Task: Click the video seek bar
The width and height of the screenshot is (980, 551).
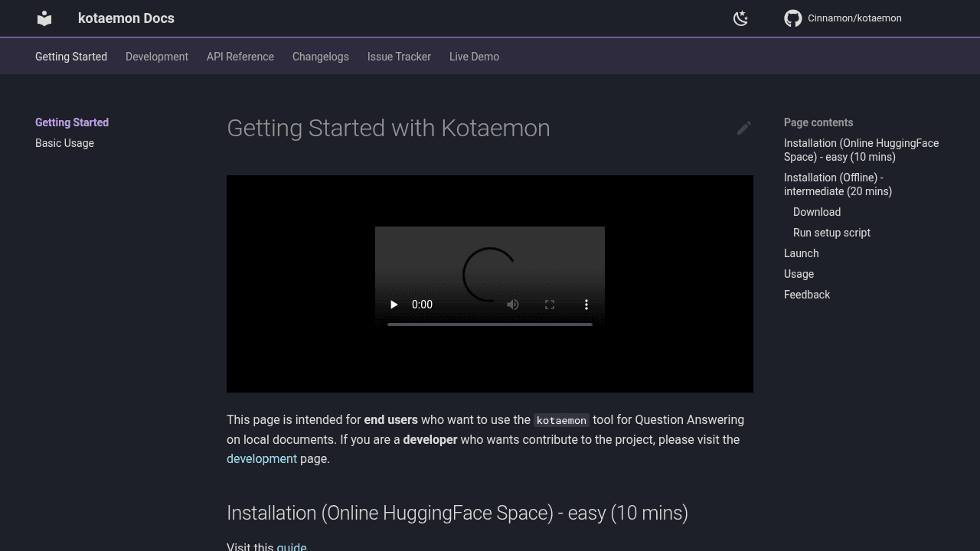Action: (x=490, y=324)
